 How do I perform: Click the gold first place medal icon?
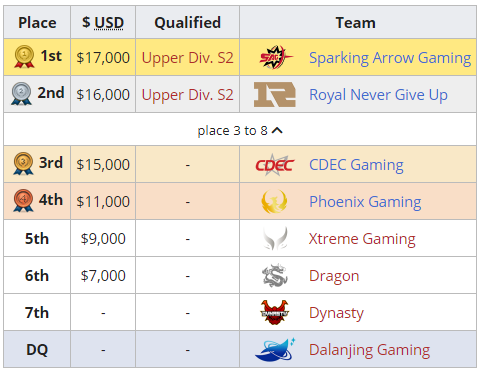tap(24, 57)
